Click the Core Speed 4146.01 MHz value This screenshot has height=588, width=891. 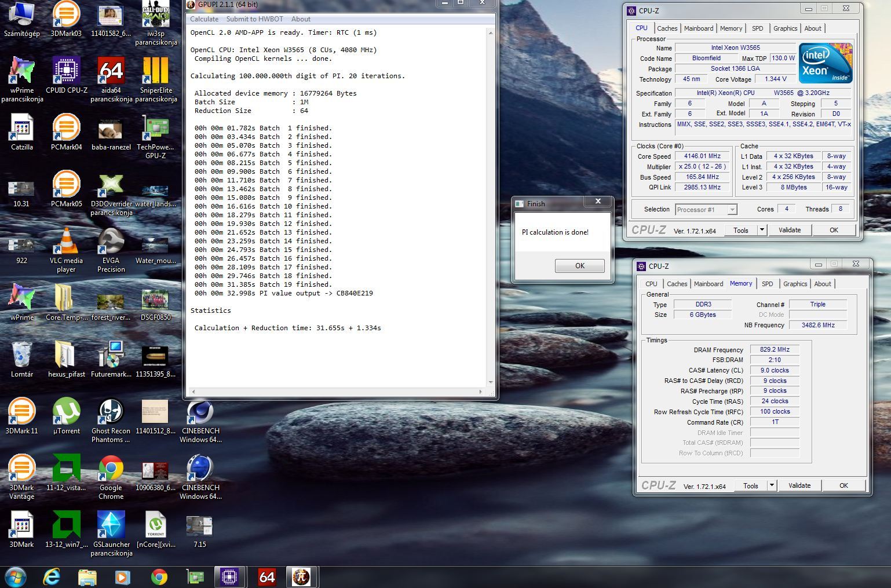click(x=702, y=156)
